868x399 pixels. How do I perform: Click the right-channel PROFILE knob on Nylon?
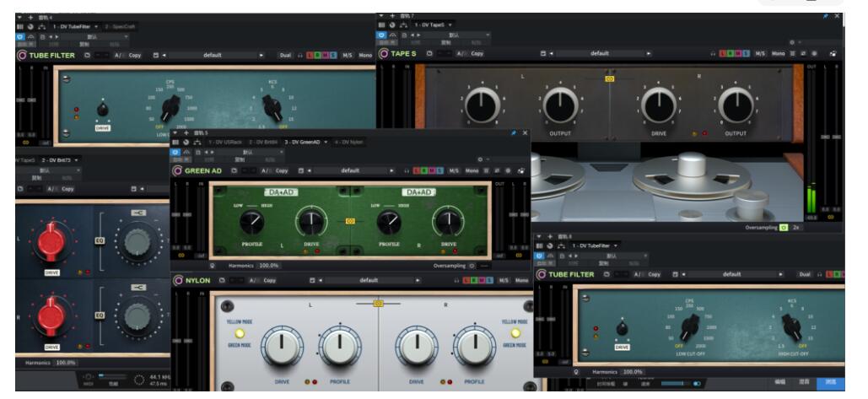tap(474, 347)
